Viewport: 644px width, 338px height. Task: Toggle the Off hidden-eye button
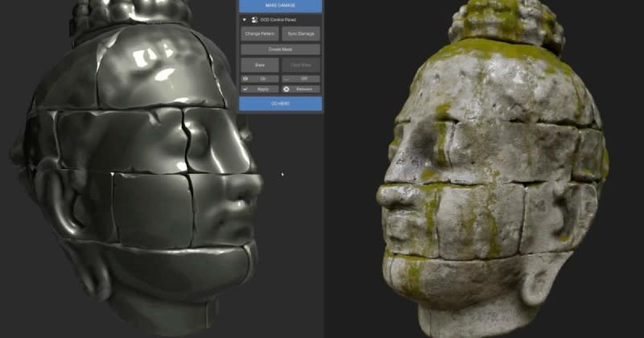pyautogui.click(x=300, y=79)
